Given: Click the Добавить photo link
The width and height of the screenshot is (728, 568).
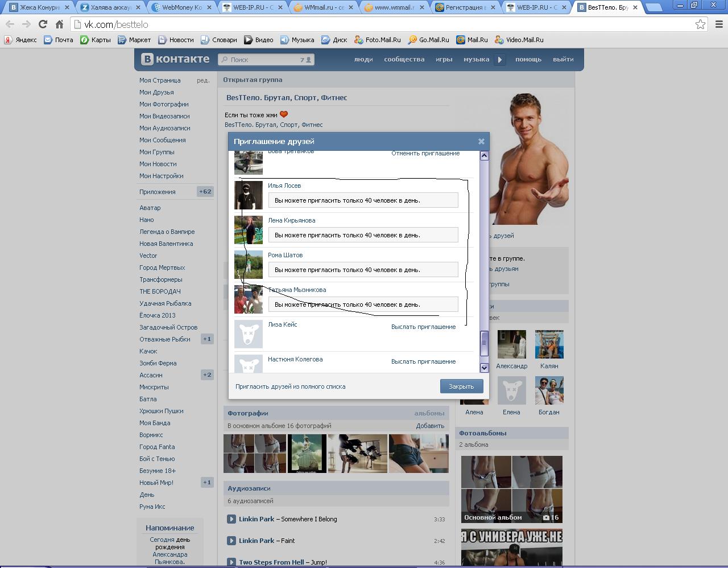Looking at the screenshot, I should point(430,426).
